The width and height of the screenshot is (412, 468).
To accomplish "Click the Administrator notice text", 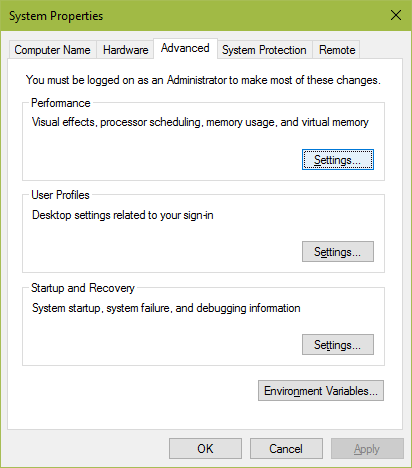I will [x=203, y=80].
